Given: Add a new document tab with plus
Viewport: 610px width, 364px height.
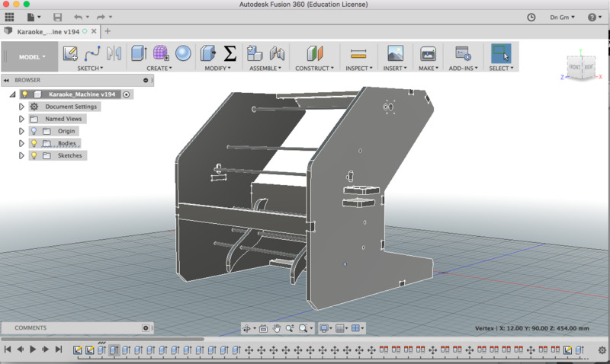Looking at the screenshot, I should click(x=108, y=31).
